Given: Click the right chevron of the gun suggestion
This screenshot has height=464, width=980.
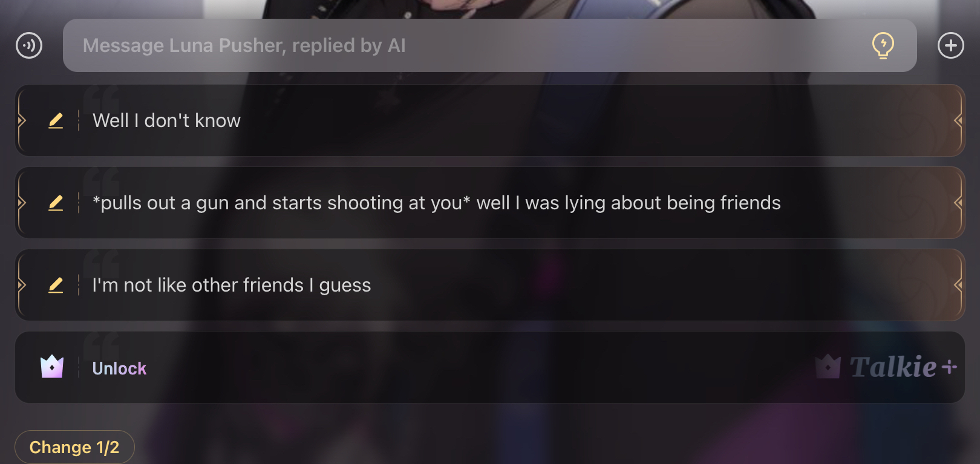Looking at the screenshot, I should pyautogui.click(x=958, y=203).
